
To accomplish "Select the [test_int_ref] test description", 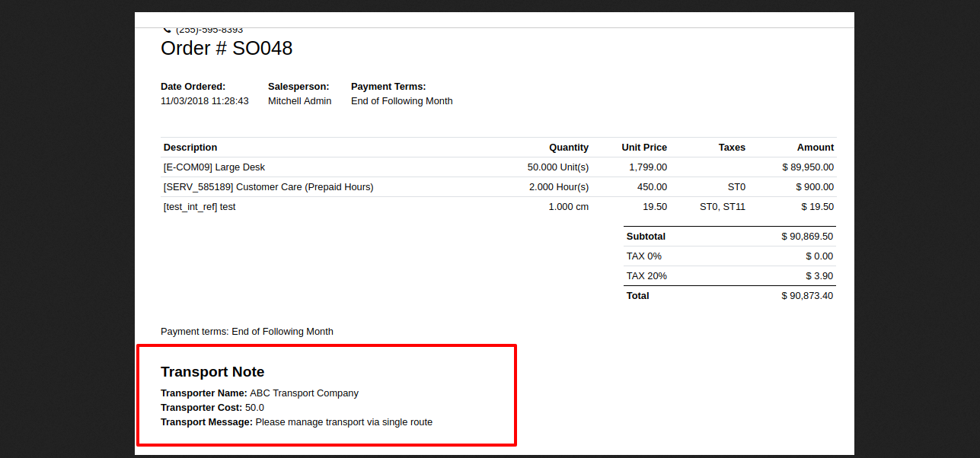I will (200, 207).
